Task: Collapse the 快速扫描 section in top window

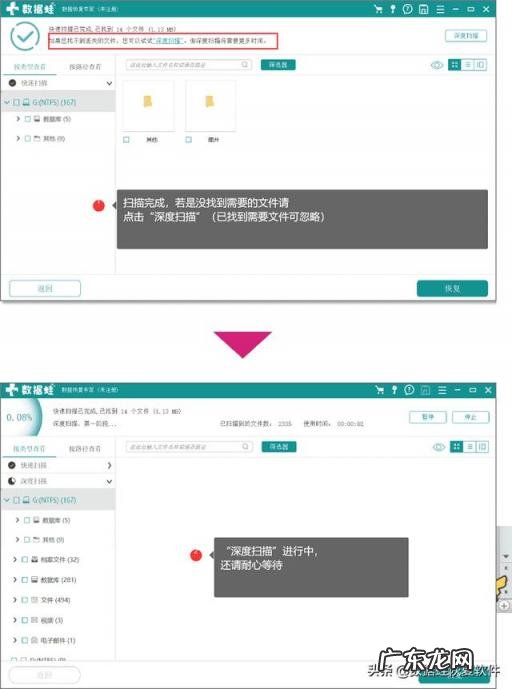Action: (x=109, y=83)
